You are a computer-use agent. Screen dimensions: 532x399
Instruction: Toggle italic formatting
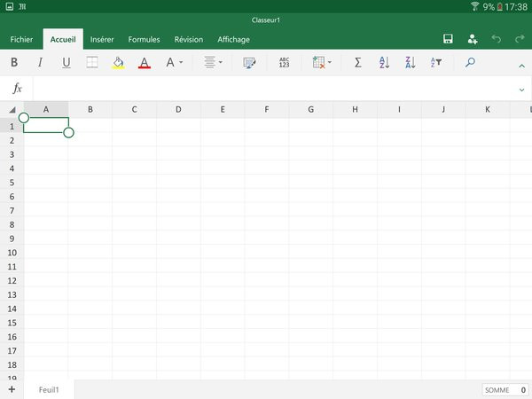tap(40, 62)
